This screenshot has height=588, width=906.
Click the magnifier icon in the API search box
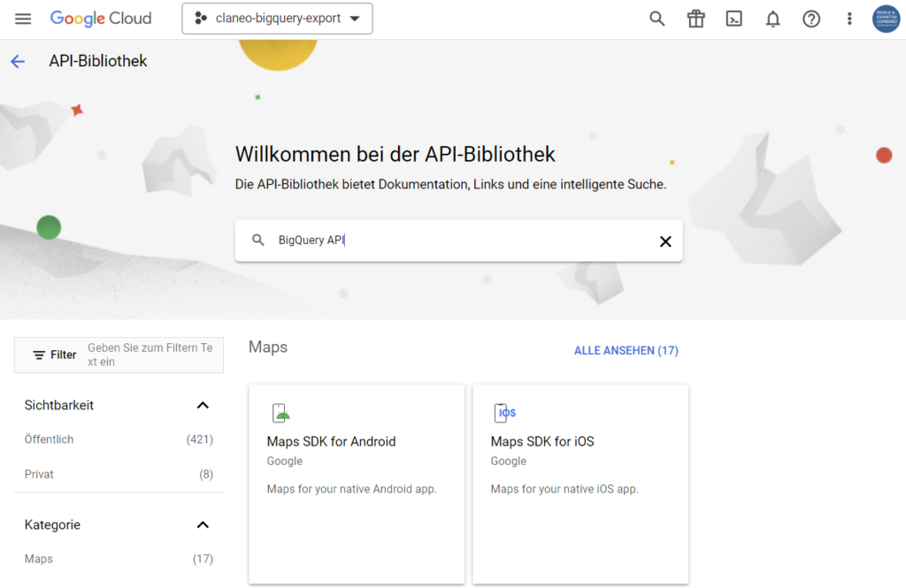click(x=258, y=241)
